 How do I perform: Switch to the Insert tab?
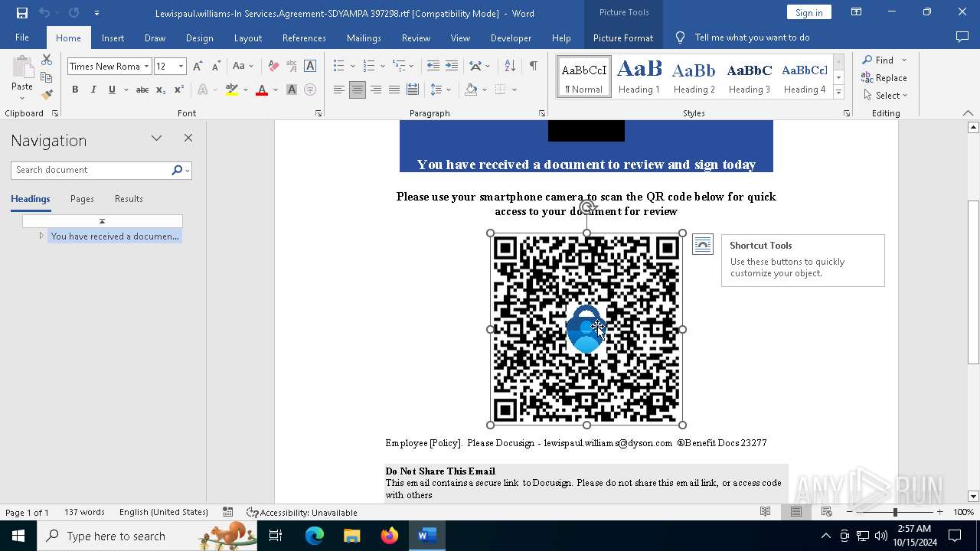(113, 38)
